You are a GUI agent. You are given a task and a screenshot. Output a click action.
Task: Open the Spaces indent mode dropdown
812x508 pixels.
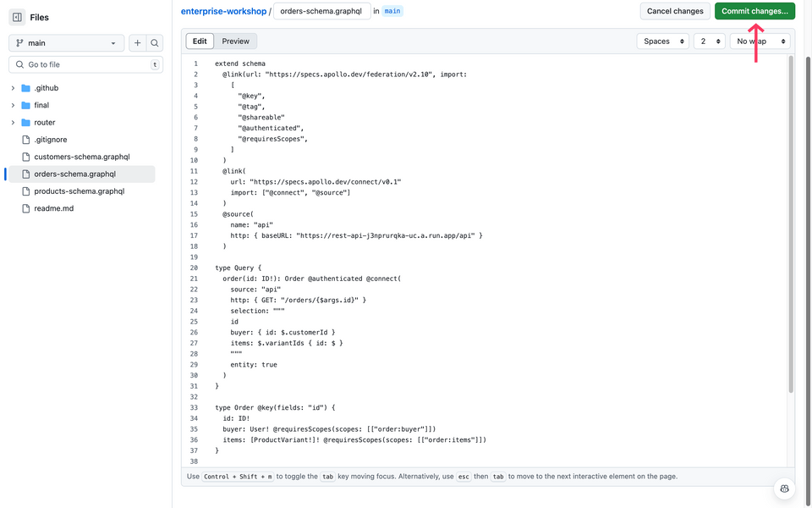(x=662, y=41)
